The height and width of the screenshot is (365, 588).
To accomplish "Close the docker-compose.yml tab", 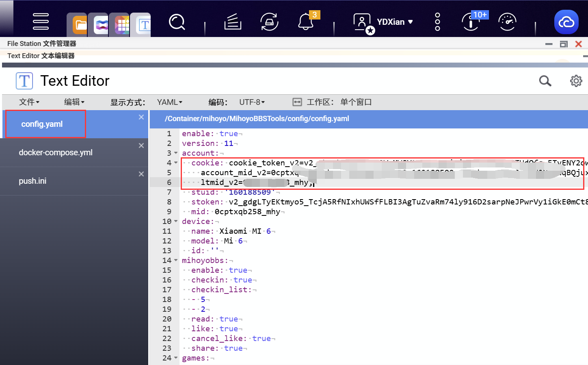I will [141, 146].
